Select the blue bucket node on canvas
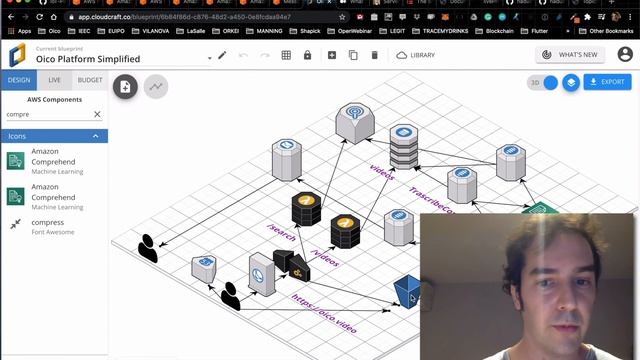Screen dimensions: 640x360 (407, 291)
